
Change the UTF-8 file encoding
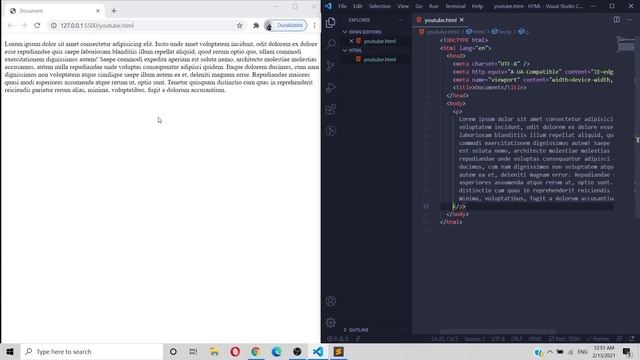click(x=498, y=339)
